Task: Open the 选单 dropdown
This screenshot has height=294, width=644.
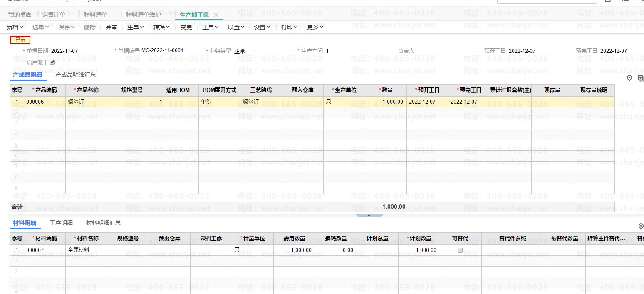Action: (41, 27)
